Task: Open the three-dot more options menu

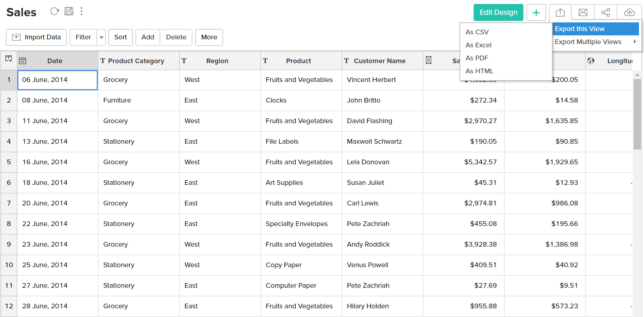Action: 82,12
